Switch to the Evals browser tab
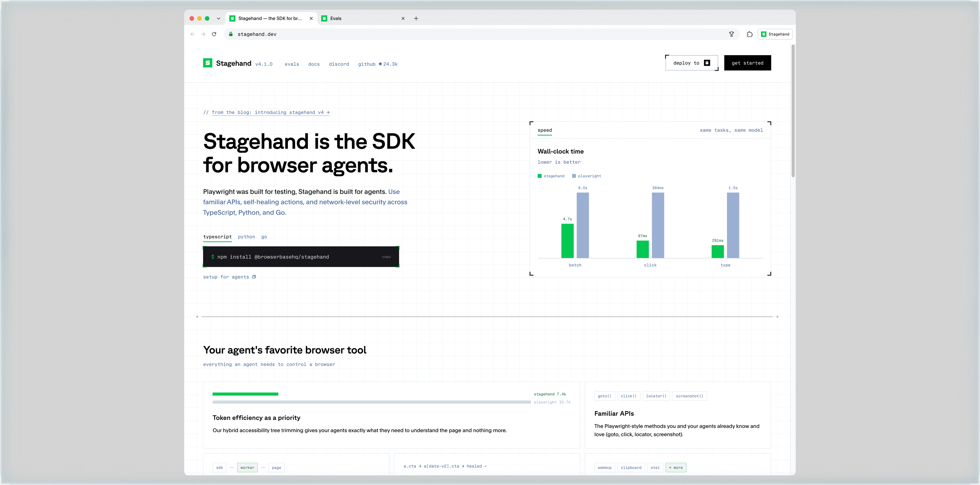 363,18
